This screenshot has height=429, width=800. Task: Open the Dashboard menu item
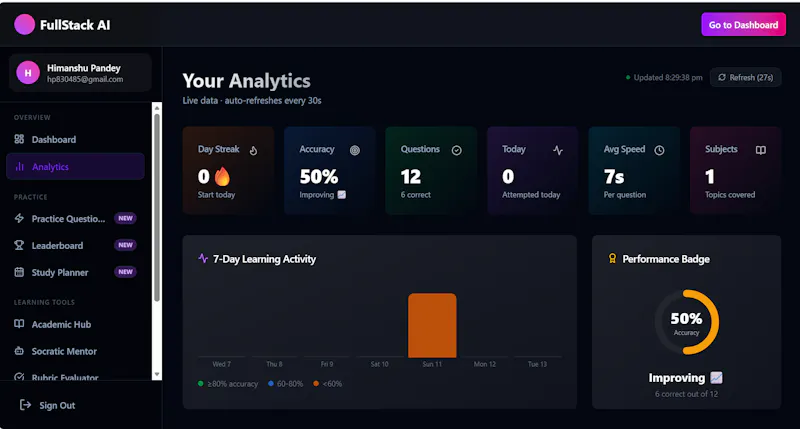[x=76, y=139]
